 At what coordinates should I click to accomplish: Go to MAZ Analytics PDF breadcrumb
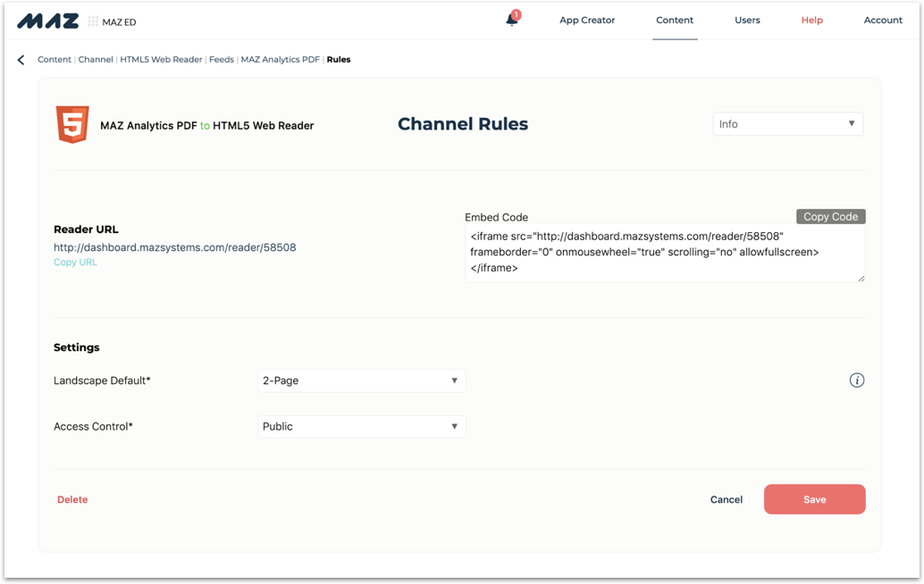[x=281, y=60]
